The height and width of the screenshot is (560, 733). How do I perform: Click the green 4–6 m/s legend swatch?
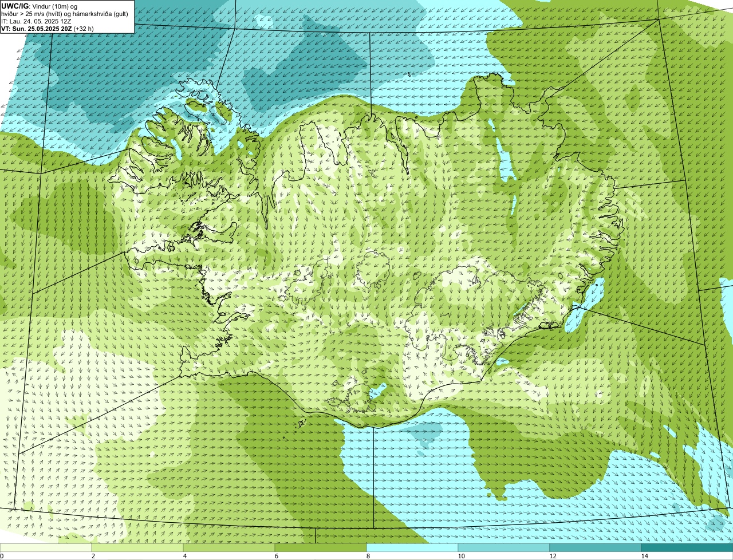tap(229, 547)
